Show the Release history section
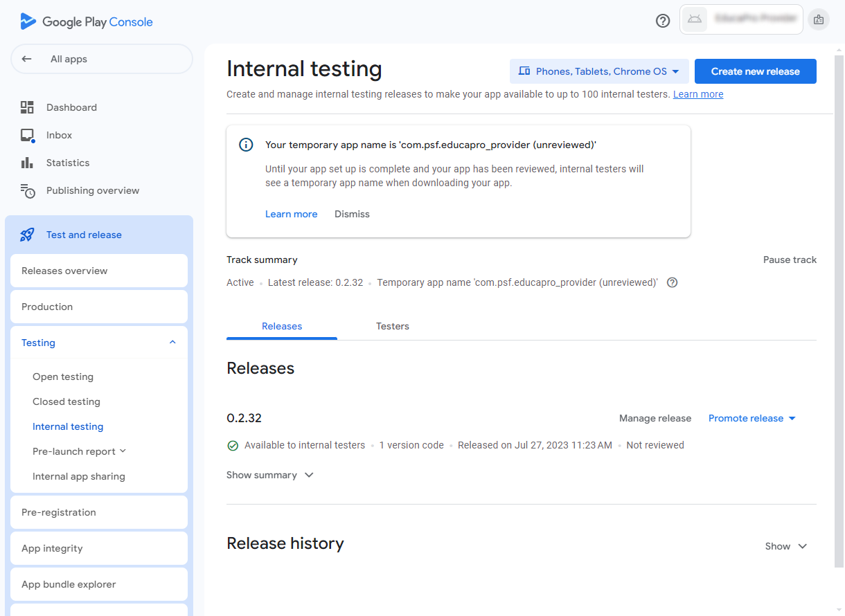This screenshot has width=845, height=616. click(786, 546)
